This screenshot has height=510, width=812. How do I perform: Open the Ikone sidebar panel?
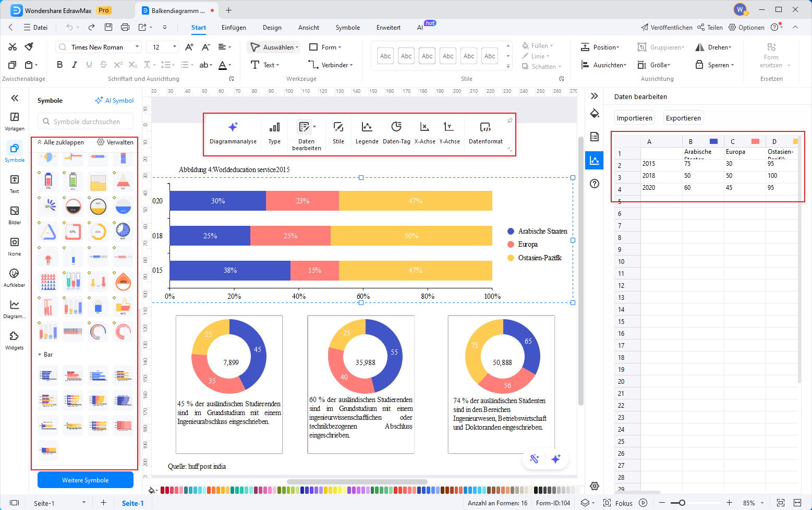15,246
